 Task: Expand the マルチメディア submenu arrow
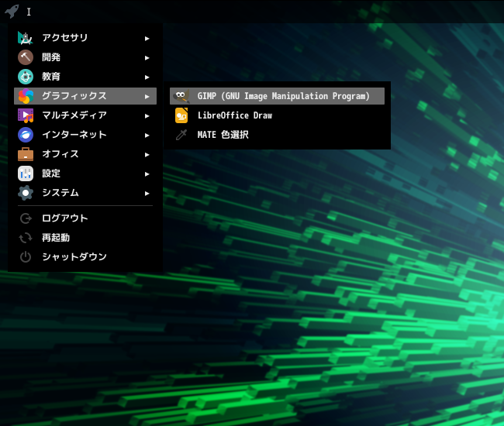click(147, 116)
